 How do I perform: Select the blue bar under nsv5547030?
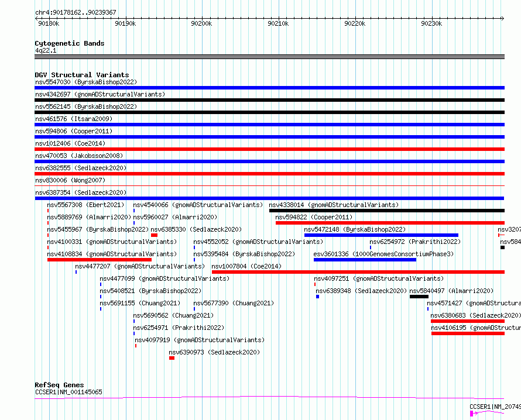tap(269, 88)
